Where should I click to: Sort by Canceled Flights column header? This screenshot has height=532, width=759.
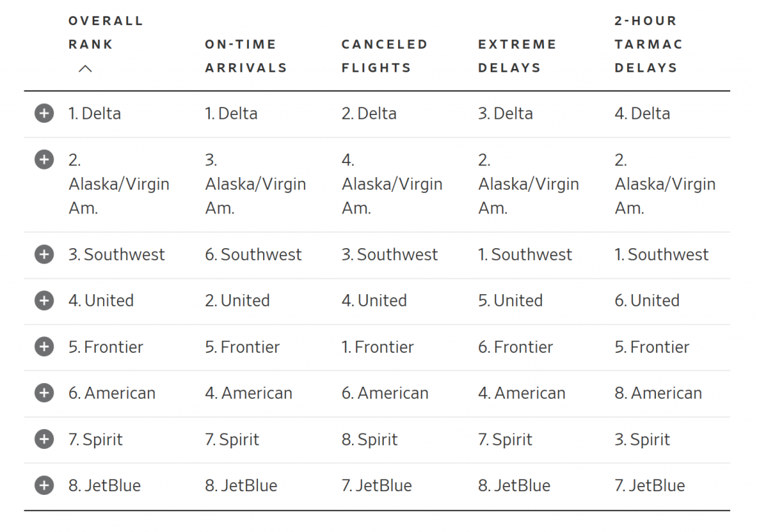click(385, 56)
